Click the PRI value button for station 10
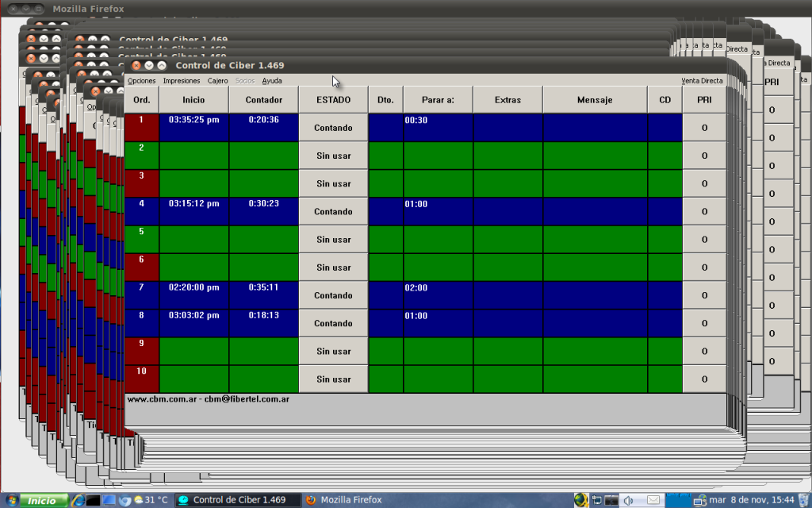The height and width of the screenshot is (508, 812). pyautogui.click(x=704, y=379)
